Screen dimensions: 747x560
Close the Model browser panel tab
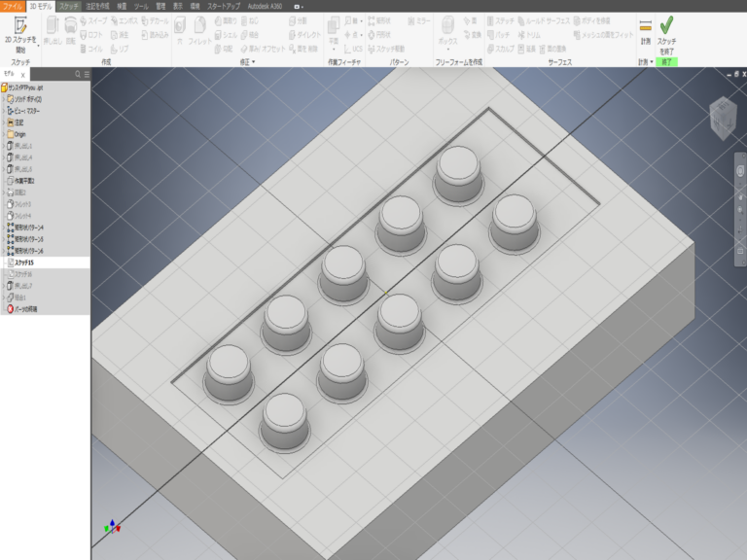23,74
